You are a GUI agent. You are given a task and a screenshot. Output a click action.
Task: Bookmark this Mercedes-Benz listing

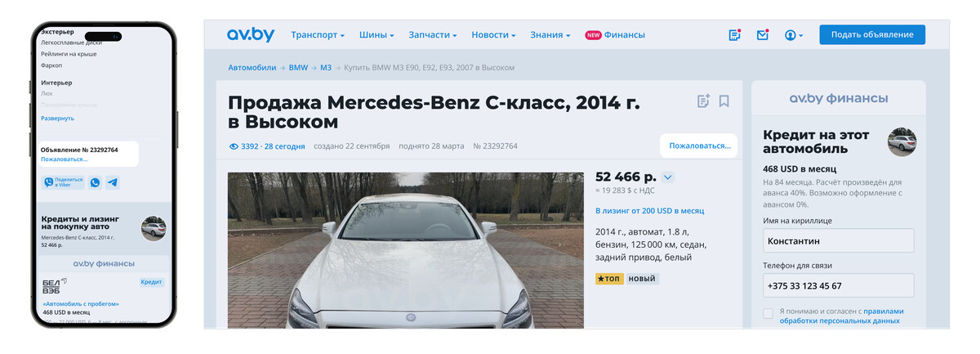[x=724, y=101]
